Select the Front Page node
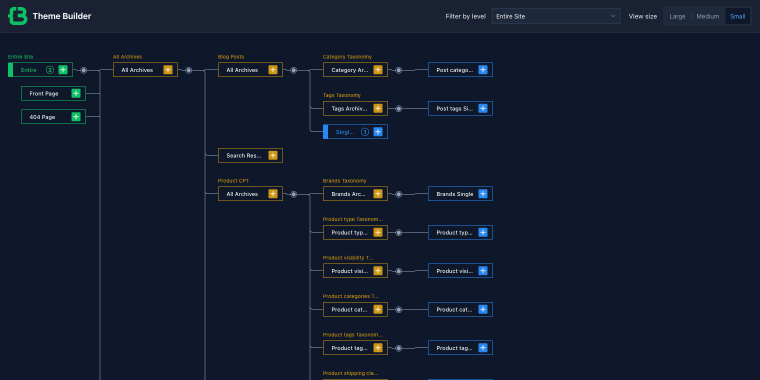This screenshot has width=760, height=380. click(x=53, y=94)
